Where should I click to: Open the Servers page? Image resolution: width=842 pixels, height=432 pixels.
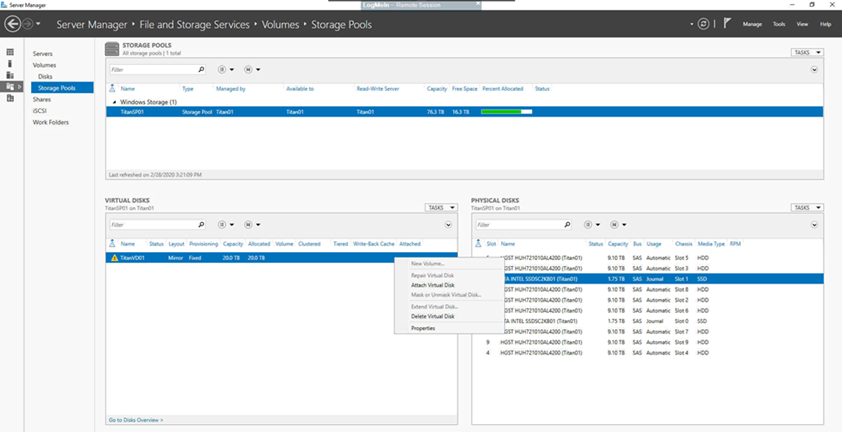tap(42, 54)
